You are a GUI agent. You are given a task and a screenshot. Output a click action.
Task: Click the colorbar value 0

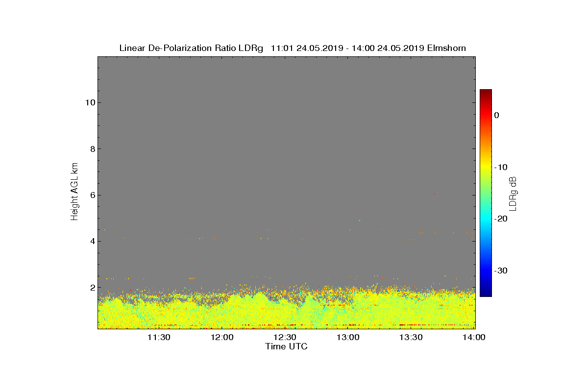pos(496,115)
